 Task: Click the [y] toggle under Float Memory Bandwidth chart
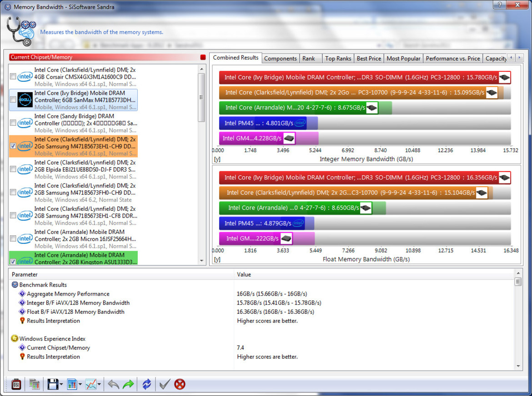tap(217, 259)
